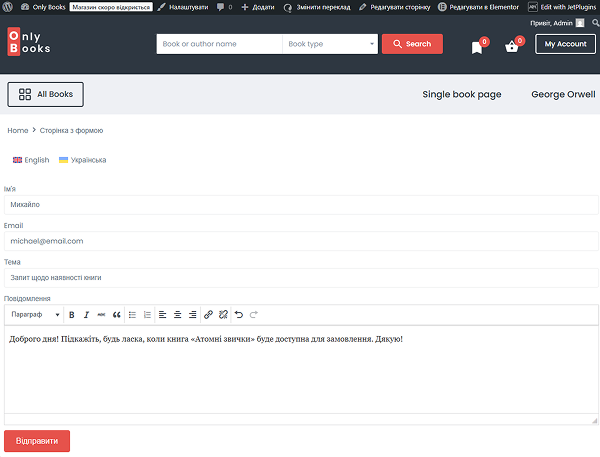Expand the Параграф format dropdown
The height and width of the screenshot is (457, 600).
click(35, 315)
